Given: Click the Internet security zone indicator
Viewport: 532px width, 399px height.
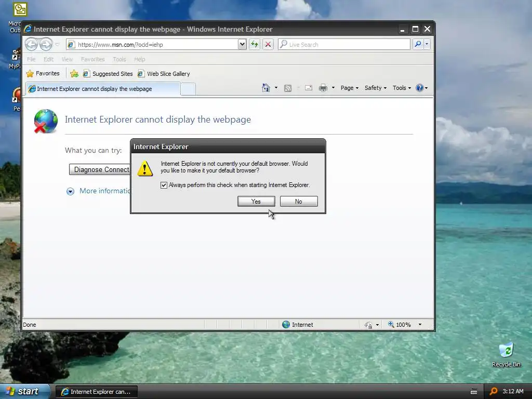Looking at the screenshot, I should [x=298, y=325].
